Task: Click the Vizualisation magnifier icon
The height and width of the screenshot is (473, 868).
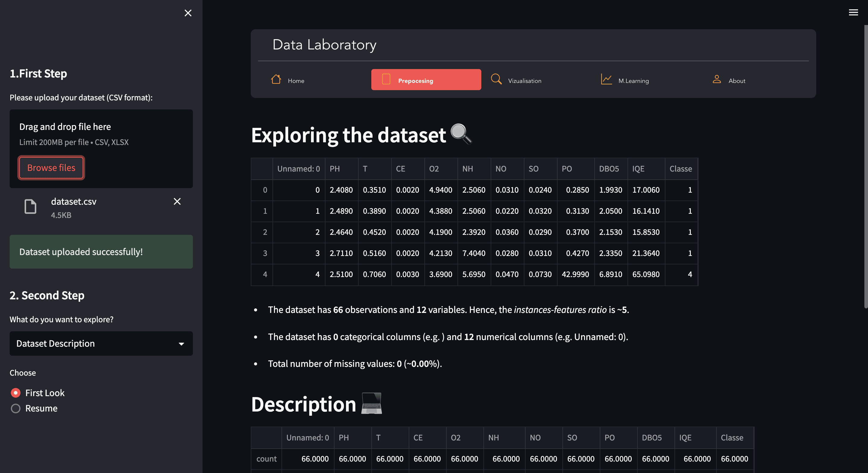Action: tap(496, 80)
